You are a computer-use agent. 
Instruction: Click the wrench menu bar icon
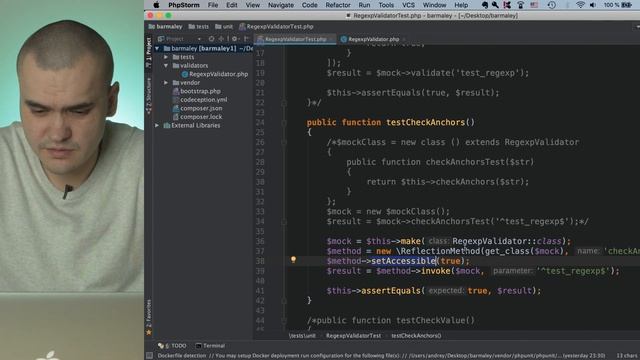click(x=495, y=5)
